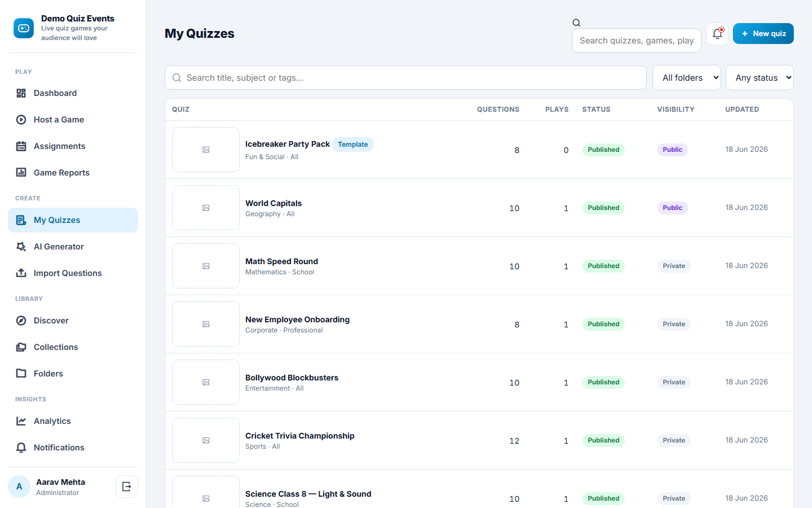Open Host a Game page
This screenshot has height=508, width=812.
pos(73,120)
